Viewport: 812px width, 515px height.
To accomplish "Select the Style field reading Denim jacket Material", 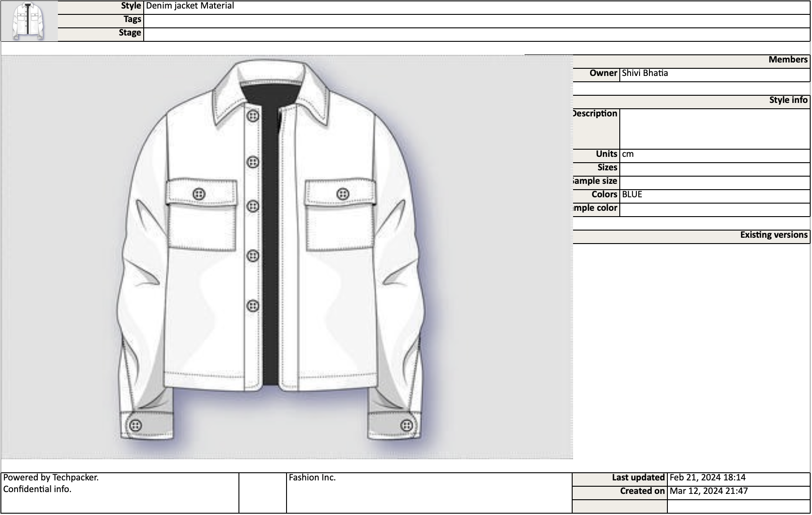I will [190, 6].
